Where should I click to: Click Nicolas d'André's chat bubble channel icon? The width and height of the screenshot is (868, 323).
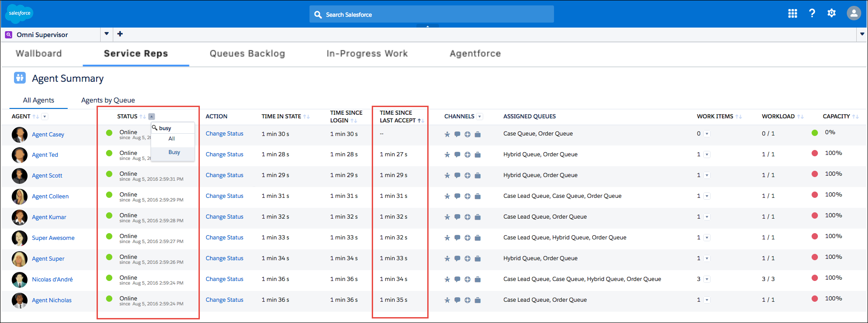click(457, 280)
